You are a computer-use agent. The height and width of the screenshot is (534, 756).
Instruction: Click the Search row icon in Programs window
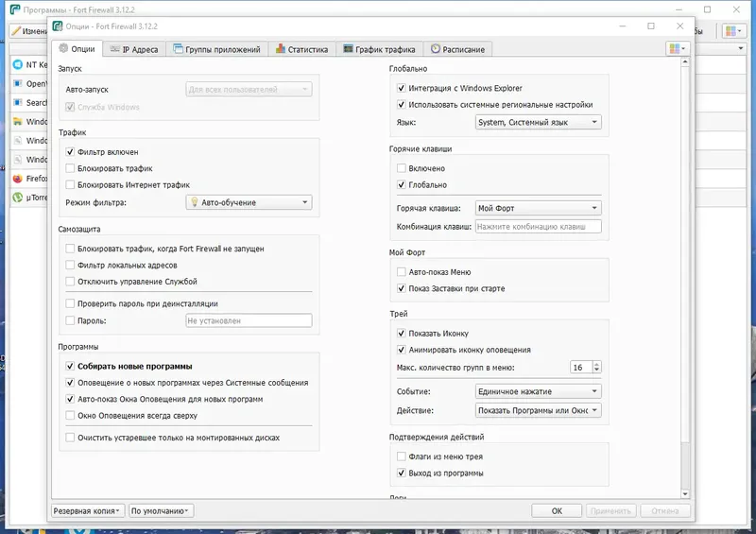tap(18, 102)
